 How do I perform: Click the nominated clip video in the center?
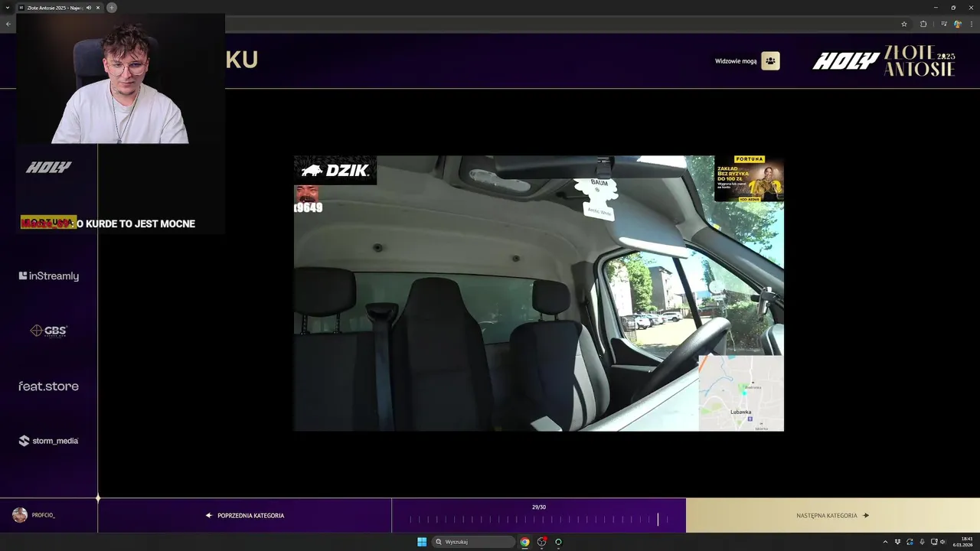(539, 293)
